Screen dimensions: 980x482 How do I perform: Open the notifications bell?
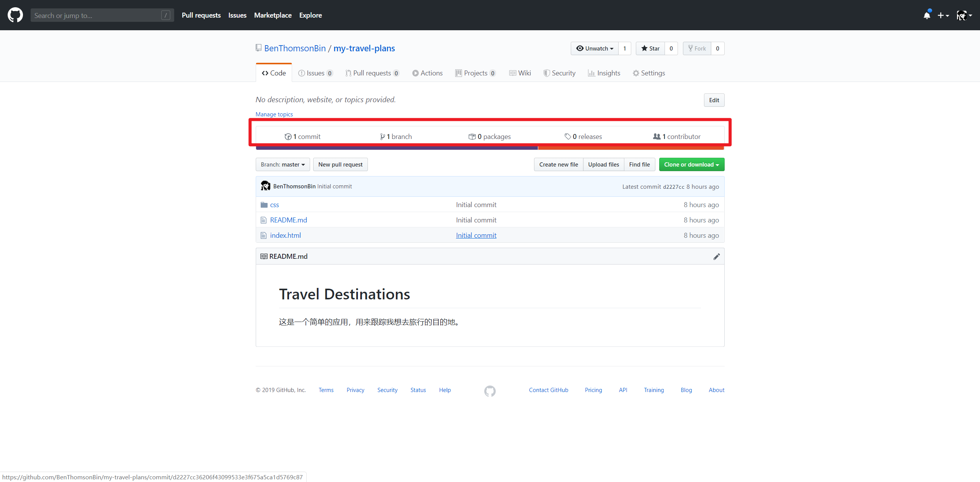pyautogui.click(x=927, y=15)
